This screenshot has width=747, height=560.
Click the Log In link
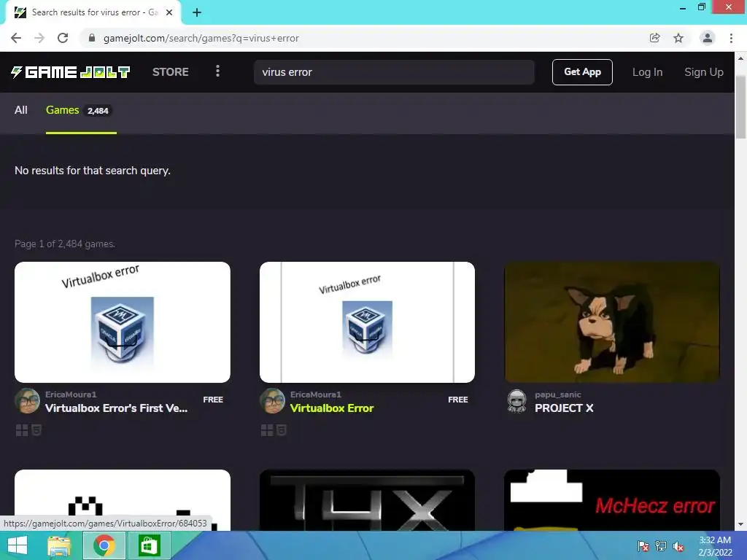coord(647,72)
